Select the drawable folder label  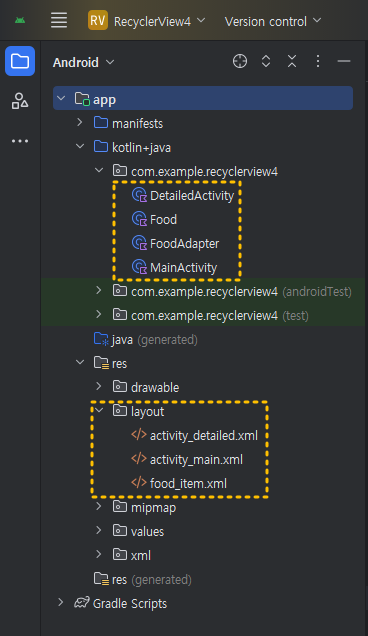[x=155, y=387]
